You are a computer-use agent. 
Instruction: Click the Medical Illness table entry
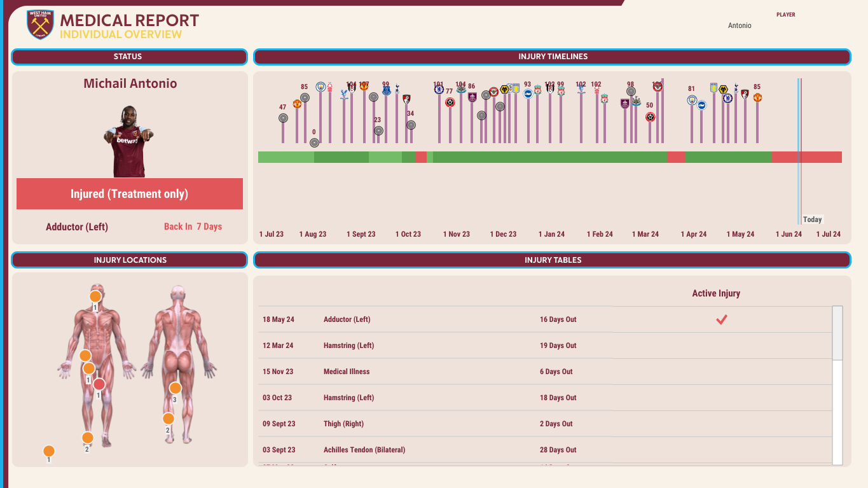click(347, 372)
